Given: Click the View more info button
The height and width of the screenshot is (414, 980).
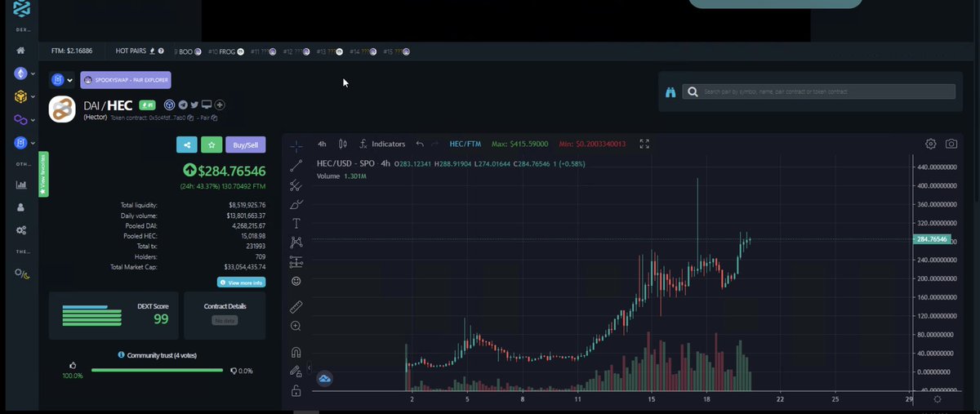Looking at the screenshot, I should tap(241, 283).
